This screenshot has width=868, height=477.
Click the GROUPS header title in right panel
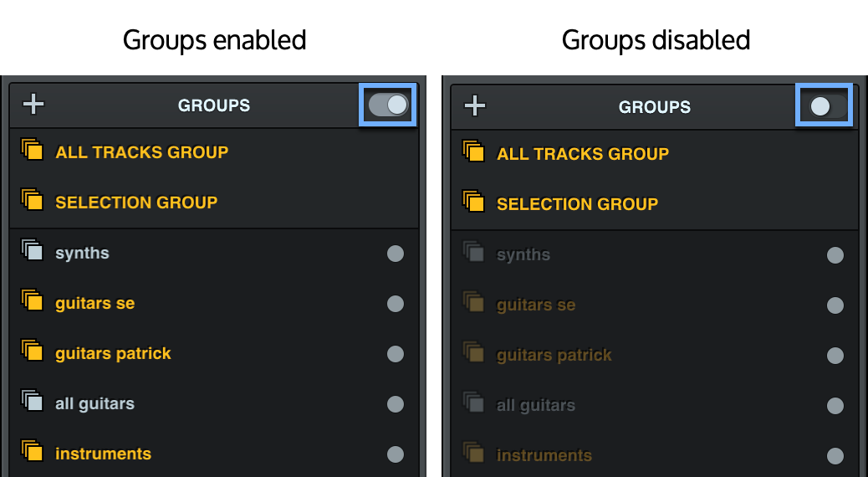pyautogui.click(x=655, y=107)
